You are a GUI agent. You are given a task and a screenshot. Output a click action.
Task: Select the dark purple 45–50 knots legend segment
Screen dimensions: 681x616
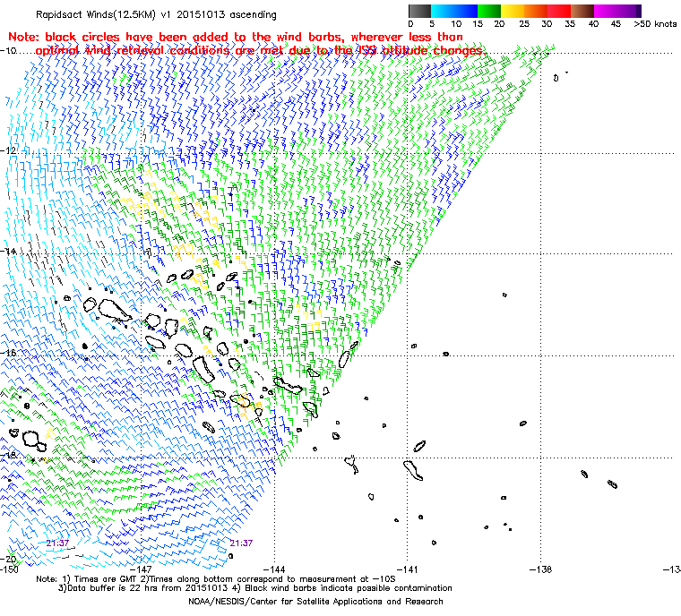point(630,11)
